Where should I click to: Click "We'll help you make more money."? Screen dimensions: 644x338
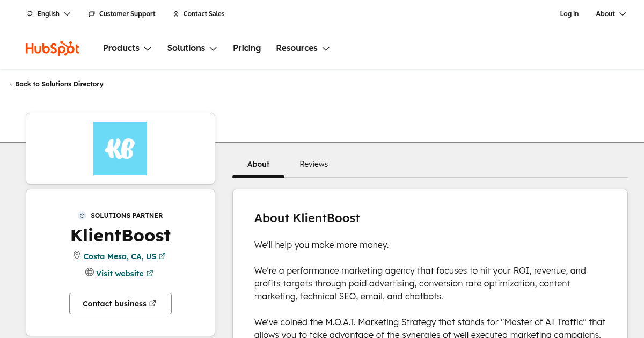(321, 245)
